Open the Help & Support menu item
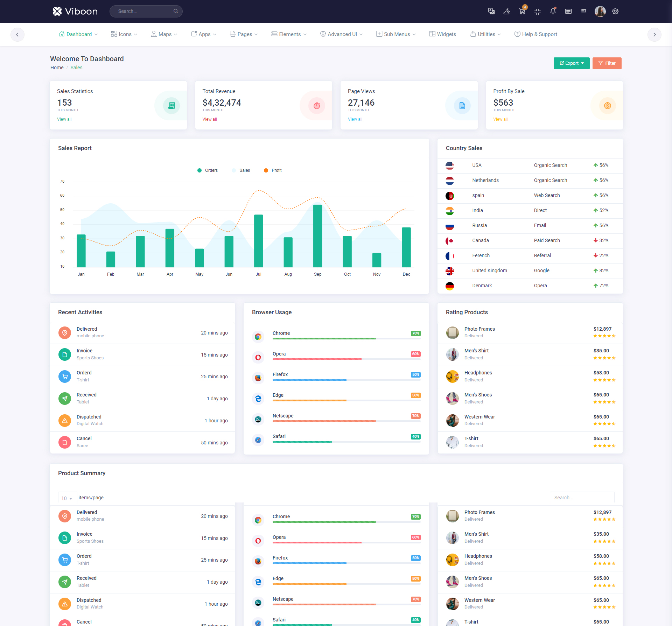The image size is (672, 626). pos(535,34)
